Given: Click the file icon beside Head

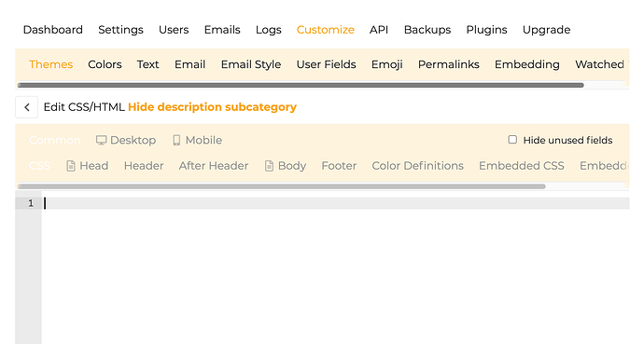Looking at the screenshot, I should [71, 166].
